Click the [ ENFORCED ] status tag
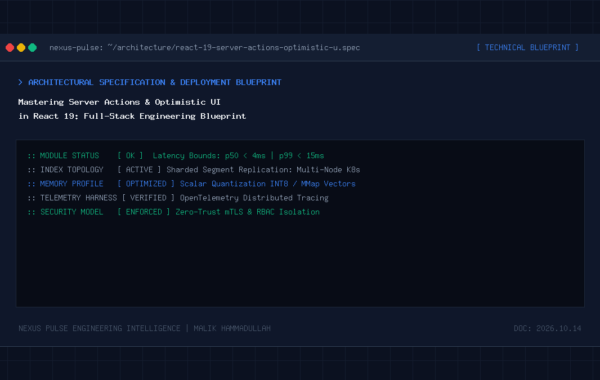The width and height of the screenshot is (600, 380). 143,212
